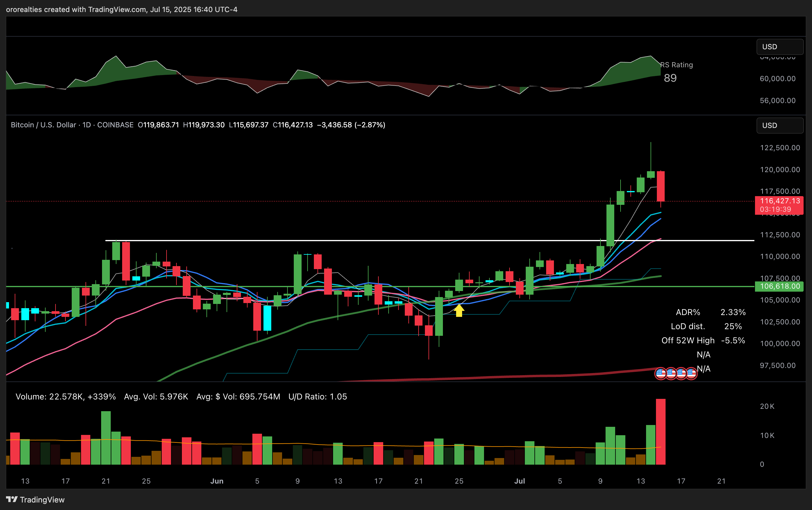Click the 122,500.00 price axis label

(780, 148)
